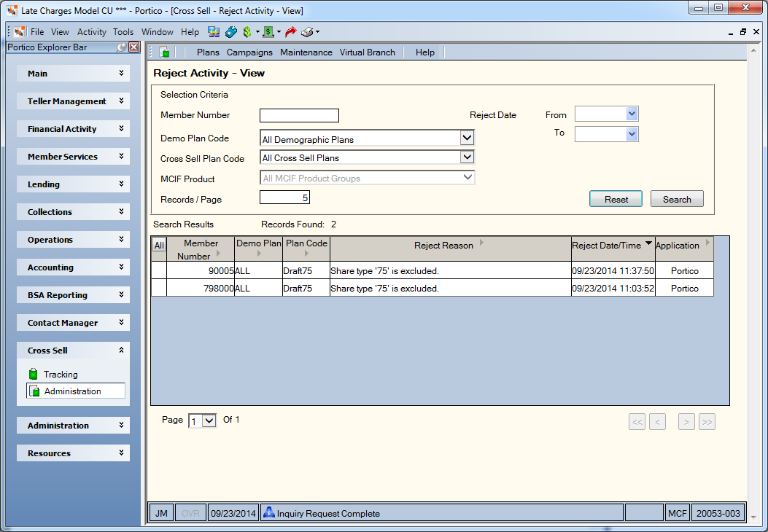
Task: Open the Demo Plan Code dropdown
Action: tap(467, 138)
